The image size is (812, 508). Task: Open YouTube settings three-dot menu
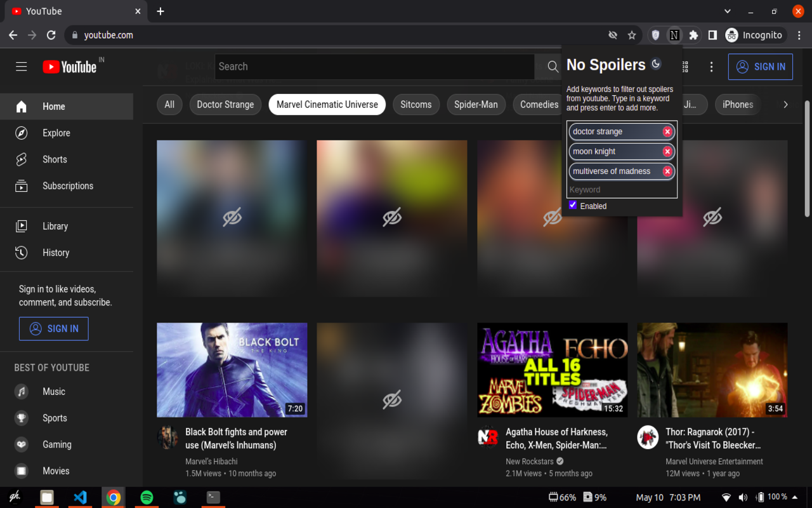(711, 67)
